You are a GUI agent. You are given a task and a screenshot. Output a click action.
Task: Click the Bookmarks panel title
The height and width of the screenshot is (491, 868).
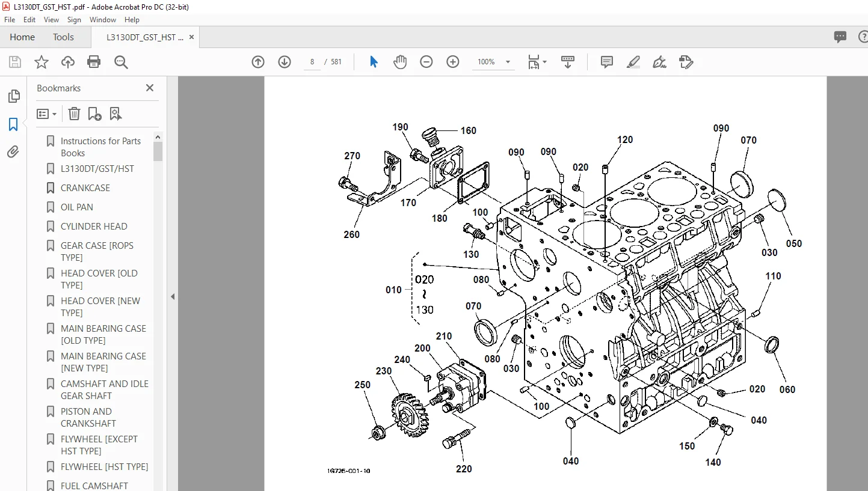coord(58,88)
